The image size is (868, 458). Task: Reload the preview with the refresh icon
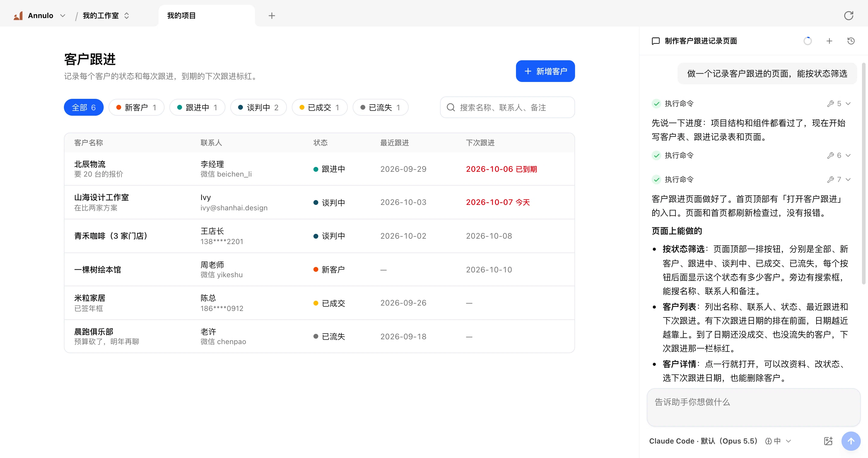[848, 15]
